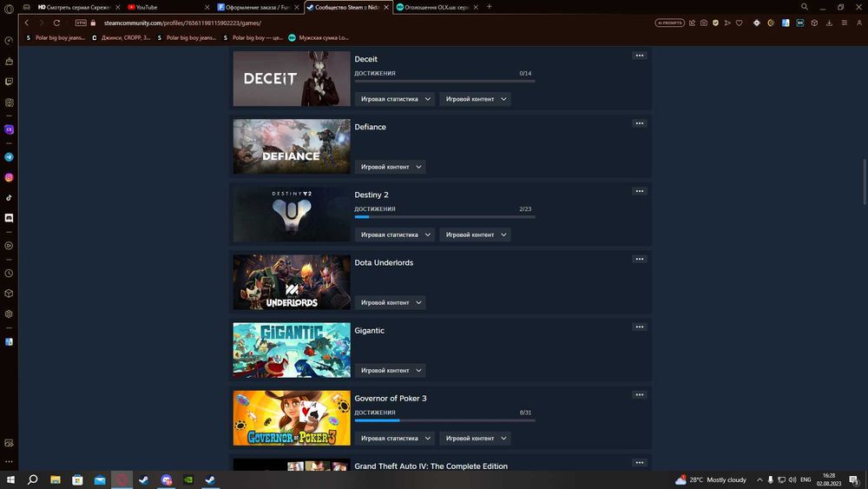Click the reload page button
The image size is (868, 489).
(56, 23)
